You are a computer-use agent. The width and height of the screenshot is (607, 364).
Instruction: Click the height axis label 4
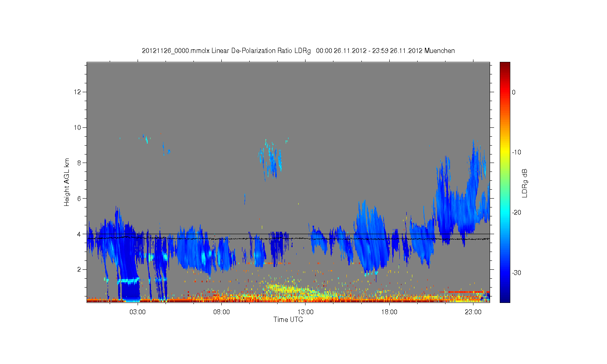(80, 234)
